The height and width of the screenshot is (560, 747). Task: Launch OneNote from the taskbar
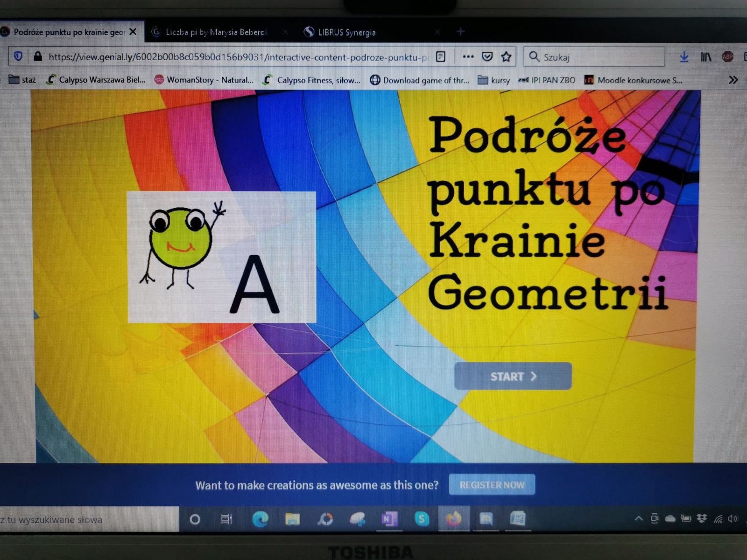(x=389, y=519)
